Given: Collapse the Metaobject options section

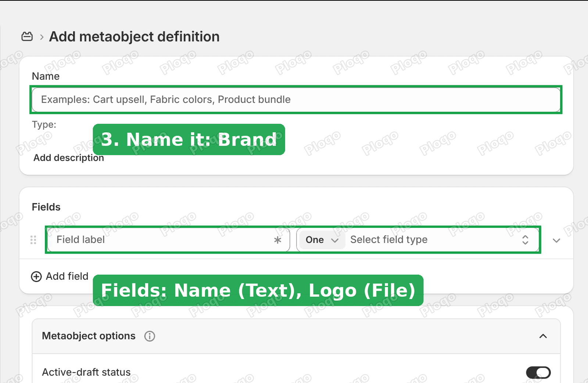Looking at the screenshot, I should (543, 336).
